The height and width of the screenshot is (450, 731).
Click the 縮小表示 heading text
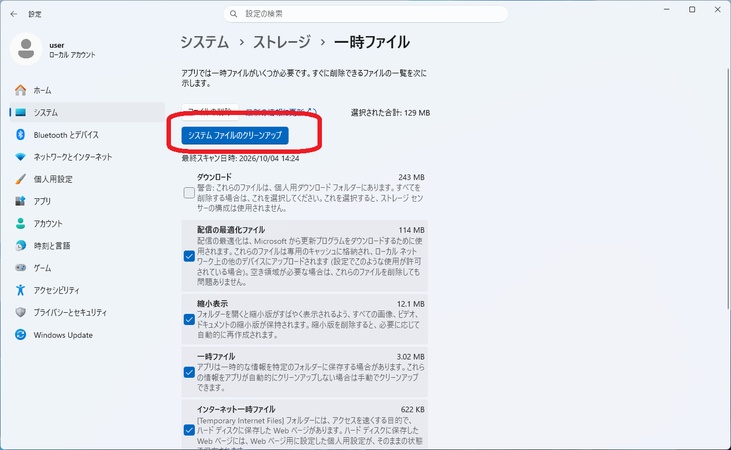[x=212, y=304]
